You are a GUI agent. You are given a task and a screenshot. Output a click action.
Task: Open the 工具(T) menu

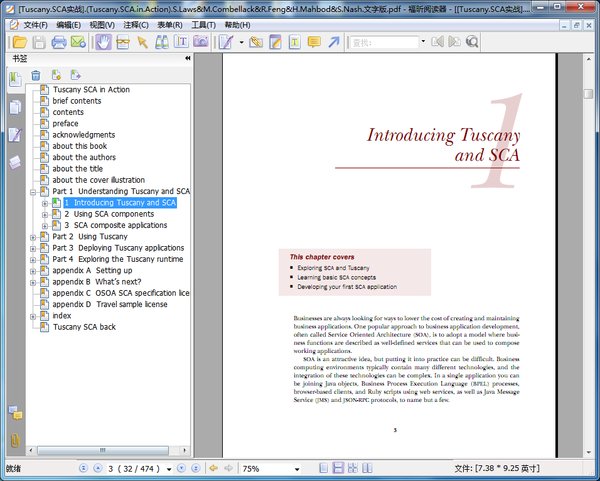click(204, 25)
